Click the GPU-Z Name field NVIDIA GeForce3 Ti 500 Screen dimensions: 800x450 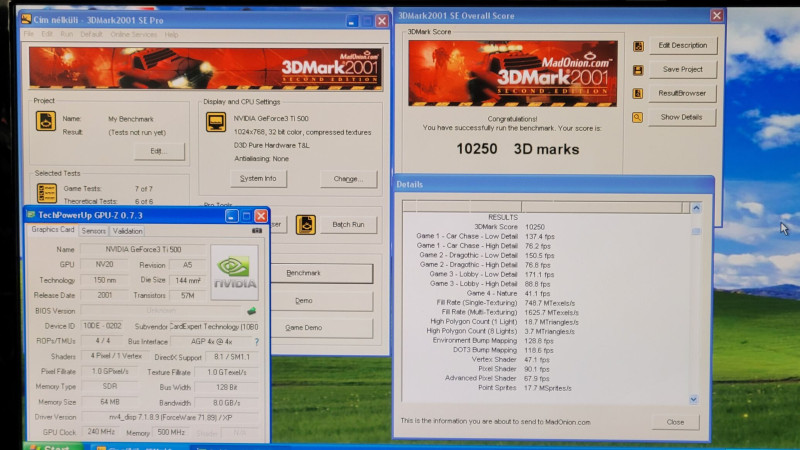[x=143, y=249]
